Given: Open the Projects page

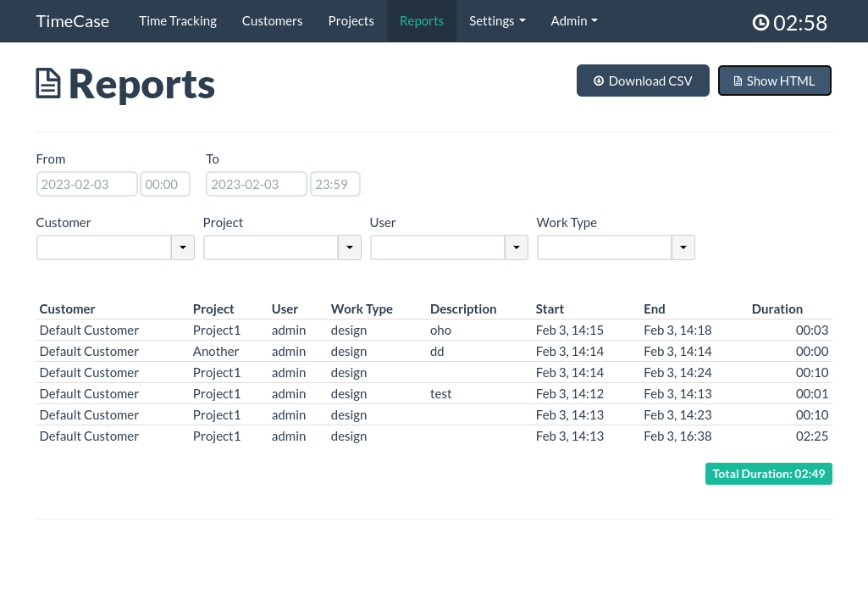Looking at the screenshot, I should tap(351, 21).
